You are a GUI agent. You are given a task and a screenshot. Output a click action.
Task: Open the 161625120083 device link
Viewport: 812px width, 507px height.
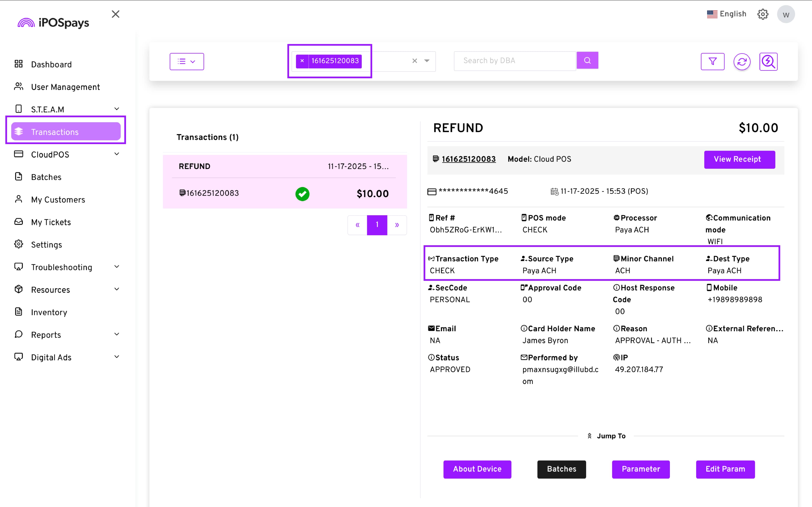[x=468, y=159]
